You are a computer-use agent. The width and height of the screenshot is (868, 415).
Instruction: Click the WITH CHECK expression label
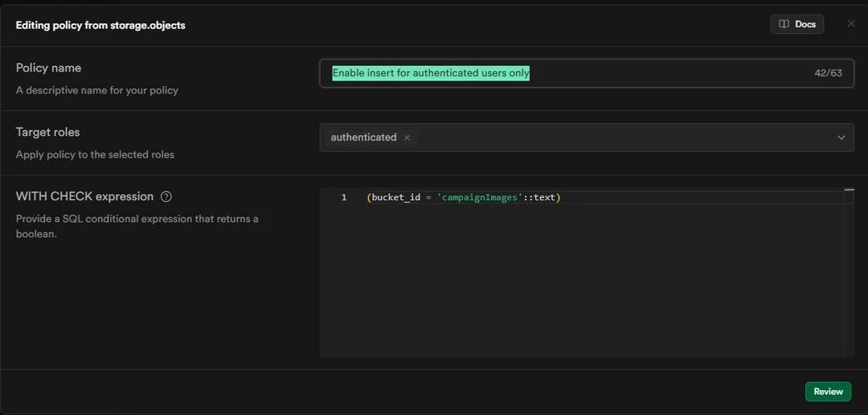tap(84, 196)
